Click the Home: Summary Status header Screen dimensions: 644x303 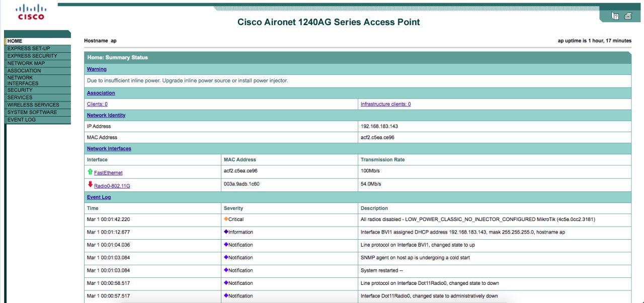point(118,57)
